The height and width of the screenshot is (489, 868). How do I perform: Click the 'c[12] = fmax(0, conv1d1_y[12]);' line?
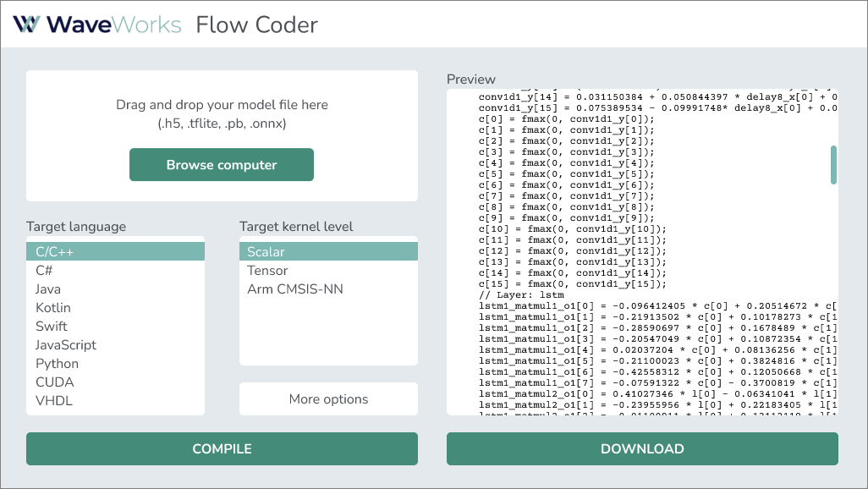pyautogui.click(x=573, y=251)
